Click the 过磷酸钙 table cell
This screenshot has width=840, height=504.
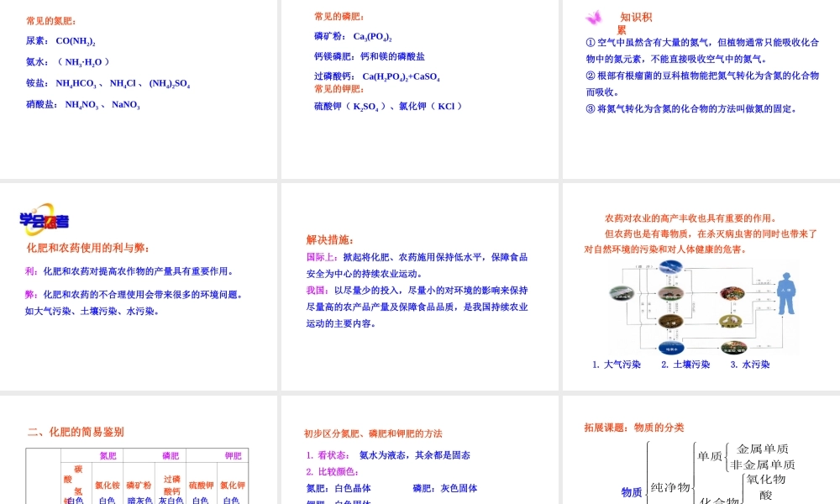pyautogui.click(x=171, y=486)
